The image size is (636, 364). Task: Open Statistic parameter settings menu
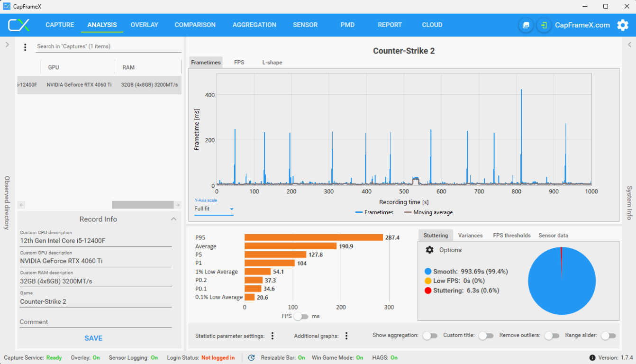tap(273, 336)
